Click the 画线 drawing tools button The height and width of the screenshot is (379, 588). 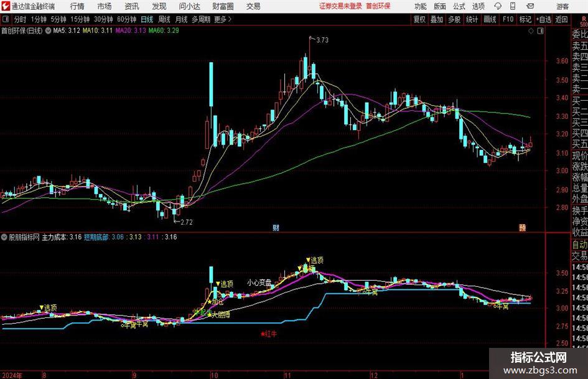490,19
